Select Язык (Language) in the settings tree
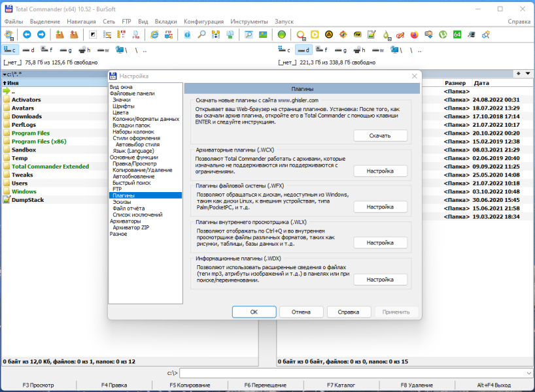The image size is (535, 392). point(133,151)
